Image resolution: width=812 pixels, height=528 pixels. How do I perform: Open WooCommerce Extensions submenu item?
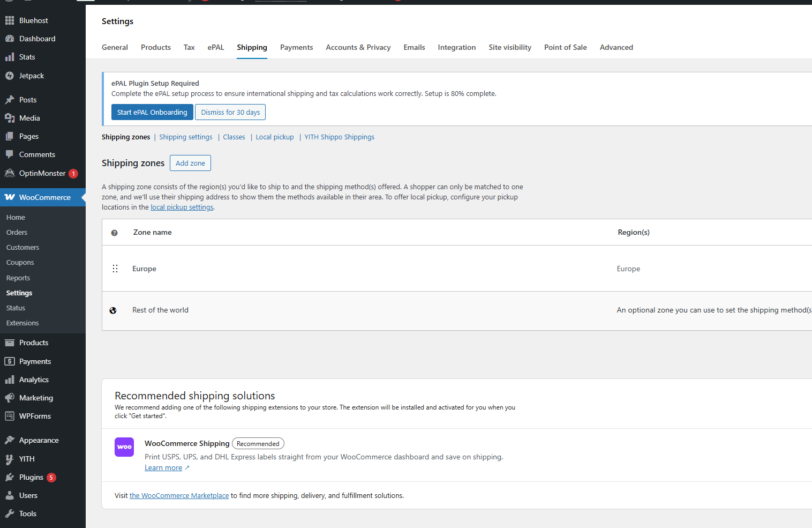click(x=22, y=323)
